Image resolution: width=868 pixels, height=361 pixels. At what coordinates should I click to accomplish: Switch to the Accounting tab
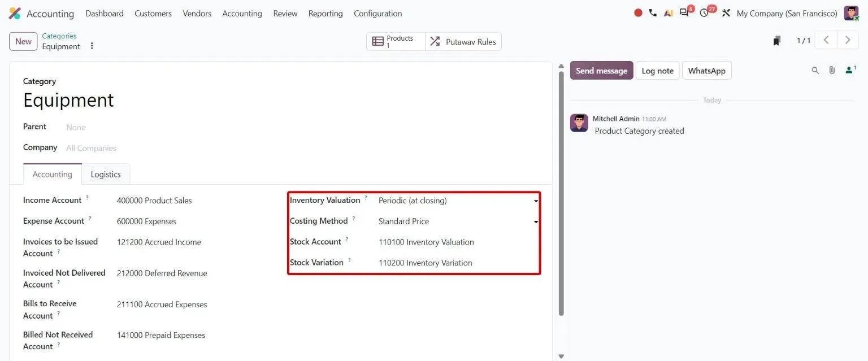53,174
